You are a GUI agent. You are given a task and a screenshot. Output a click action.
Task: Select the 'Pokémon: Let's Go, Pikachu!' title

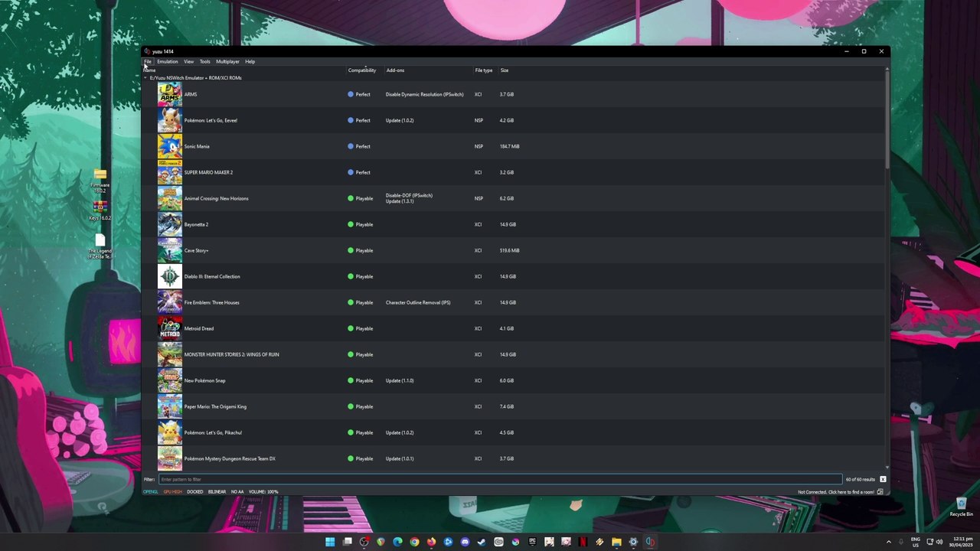pos(214,432)
